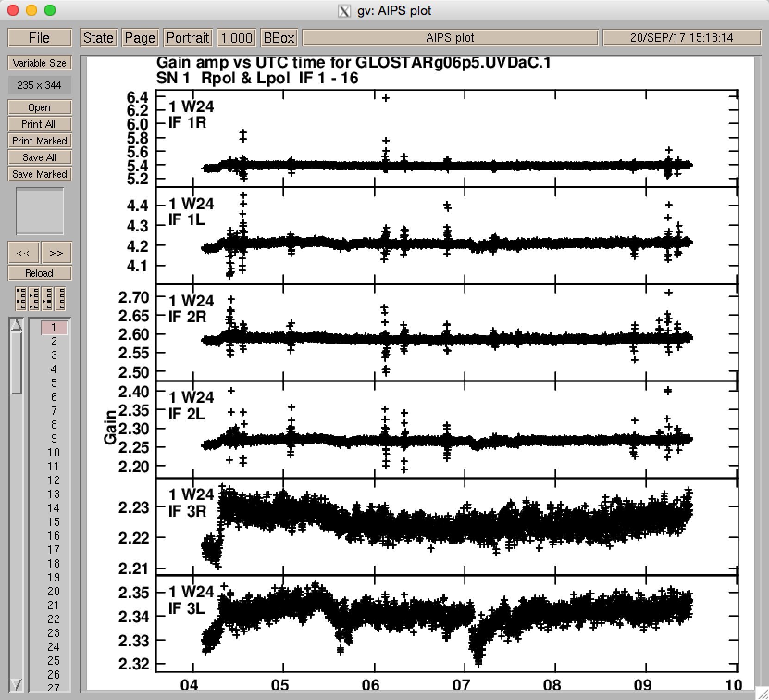Click the fourth page-mark icon (unmark all)
The width and height of the screenshot is (769, 700).
60,298
